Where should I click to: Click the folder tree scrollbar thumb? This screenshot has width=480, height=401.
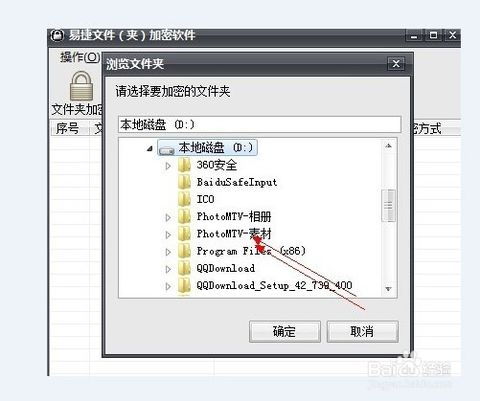[x=388, y=205]
